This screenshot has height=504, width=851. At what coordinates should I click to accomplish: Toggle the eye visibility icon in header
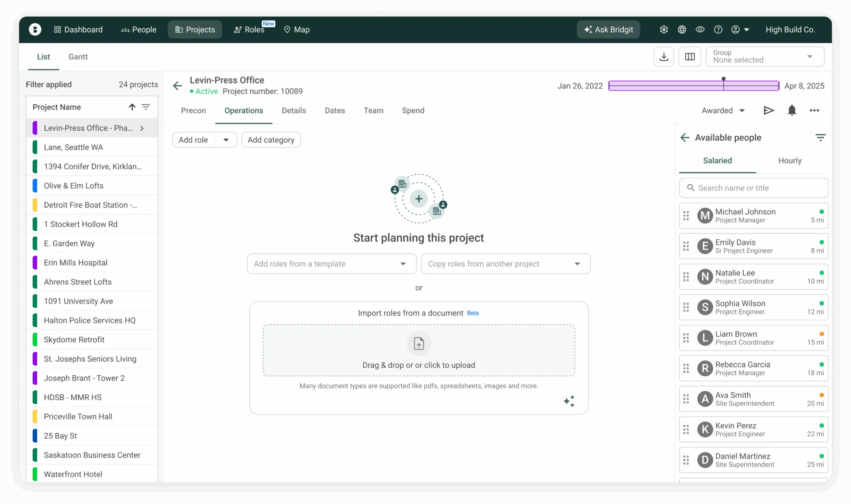tap(699, 30)
